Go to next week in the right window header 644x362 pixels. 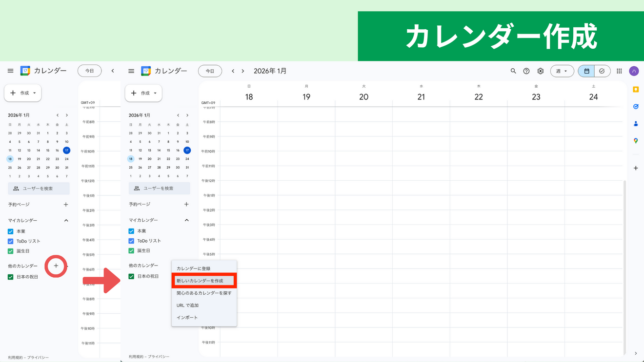coord(243,71)
